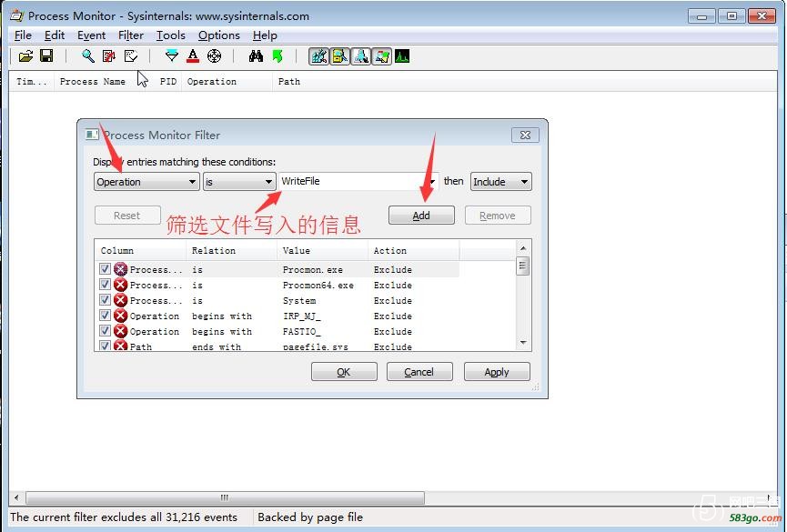Click OK in the filter dialog
787x532 pixels.
344,372
